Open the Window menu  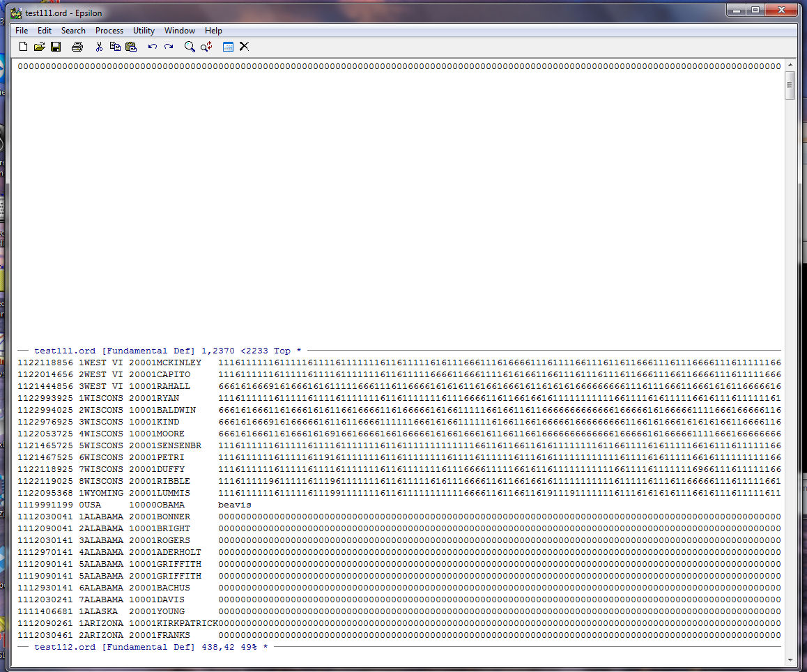point(179,31)
